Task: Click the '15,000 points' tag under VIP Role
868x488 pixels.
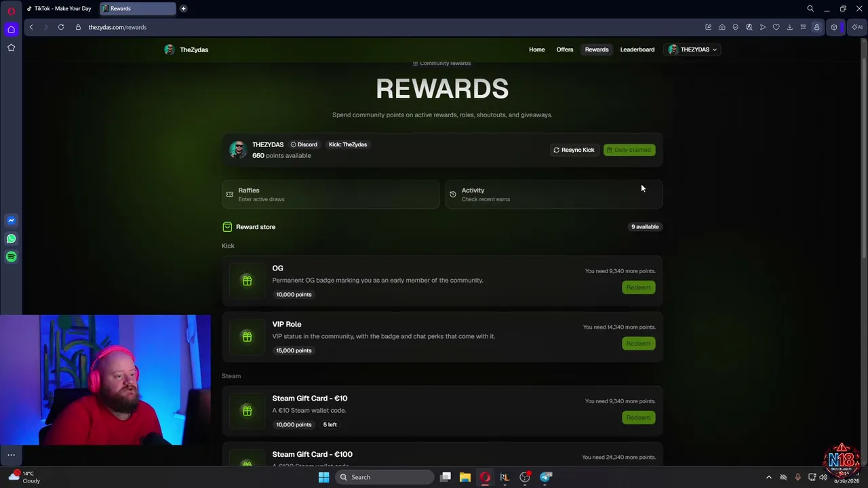Action: pos(294,351)
